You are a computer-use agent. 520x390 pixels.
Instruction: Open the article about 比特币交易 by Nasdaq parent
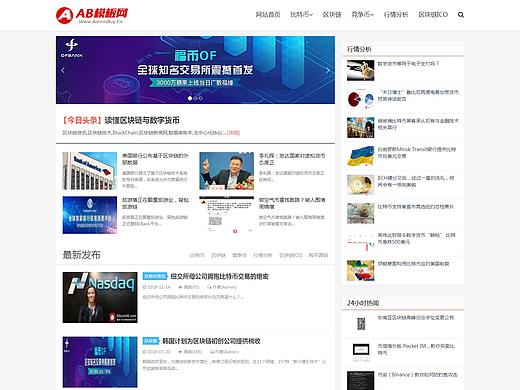coord(220,276)
